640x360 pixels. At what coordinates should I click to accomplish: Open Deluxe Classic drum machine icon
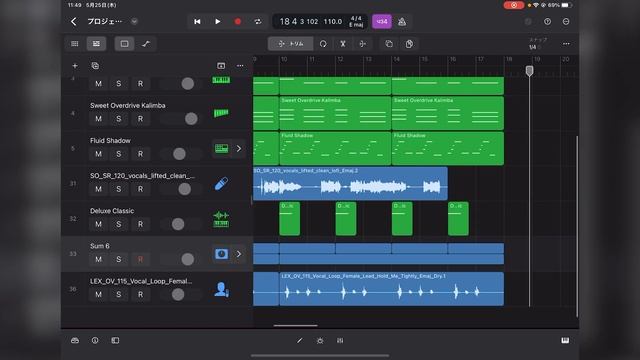point(221,219)
